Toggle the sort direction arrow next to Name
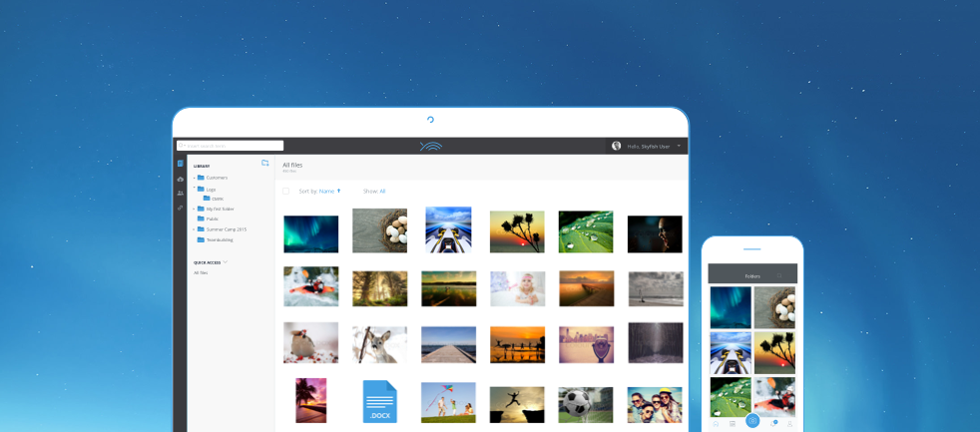The height and width of the screenshot is (432, 980). (338, 191)
